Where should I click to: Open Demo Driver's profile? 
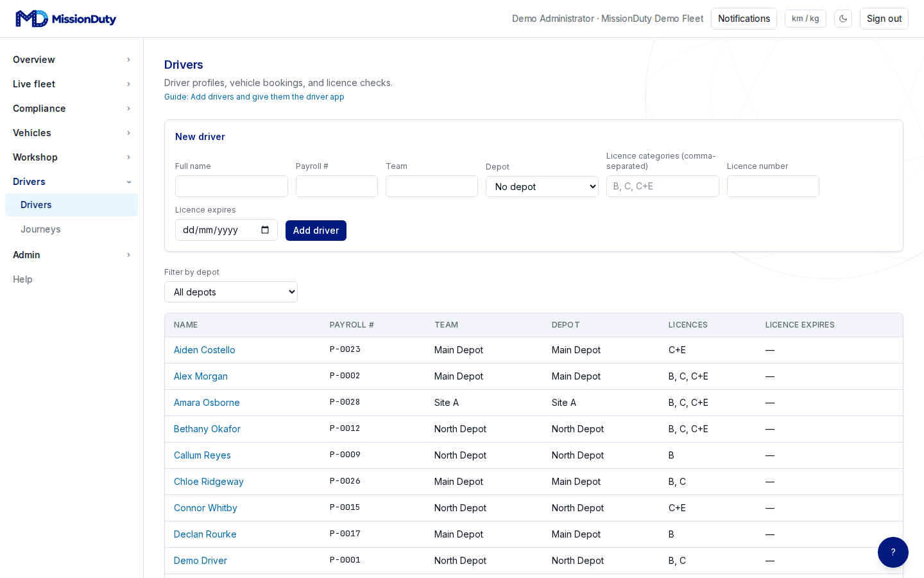pos(200,561)
